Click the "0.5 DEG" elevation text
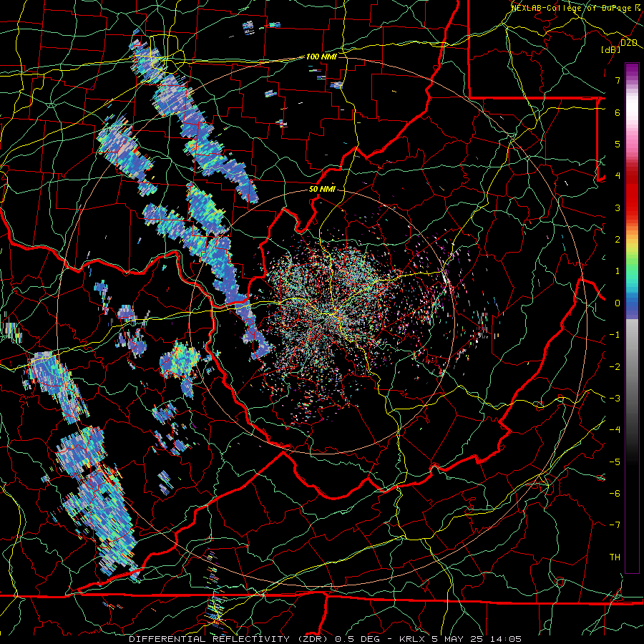This screenshot has width=644, height=644. (x=358, y=639)
